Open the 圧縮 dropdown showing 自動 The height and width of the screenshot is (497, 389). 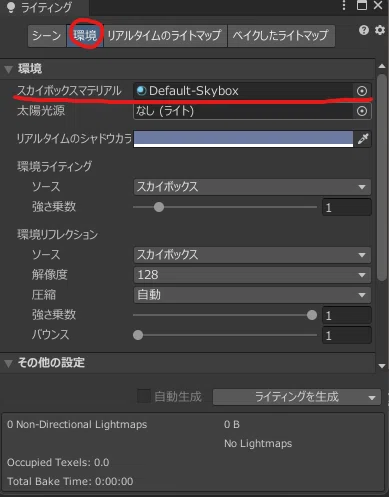(x=252, y=295)
